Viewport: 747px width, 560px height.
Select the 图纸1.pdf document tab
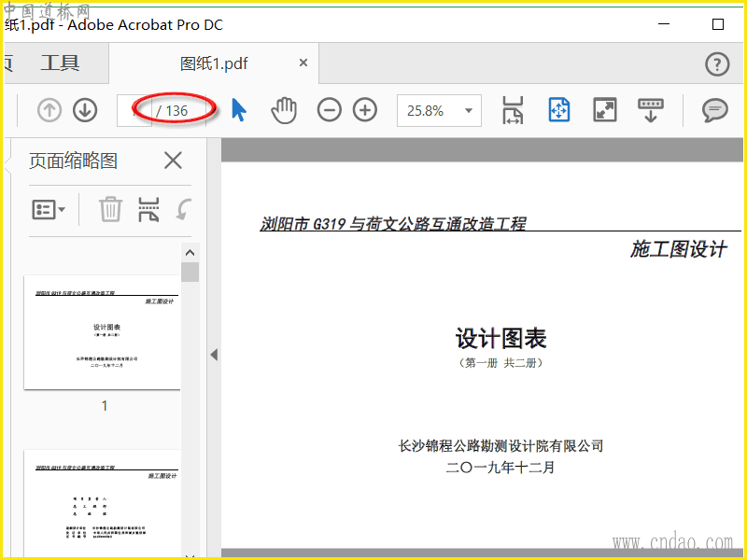(x=214, y=63)
